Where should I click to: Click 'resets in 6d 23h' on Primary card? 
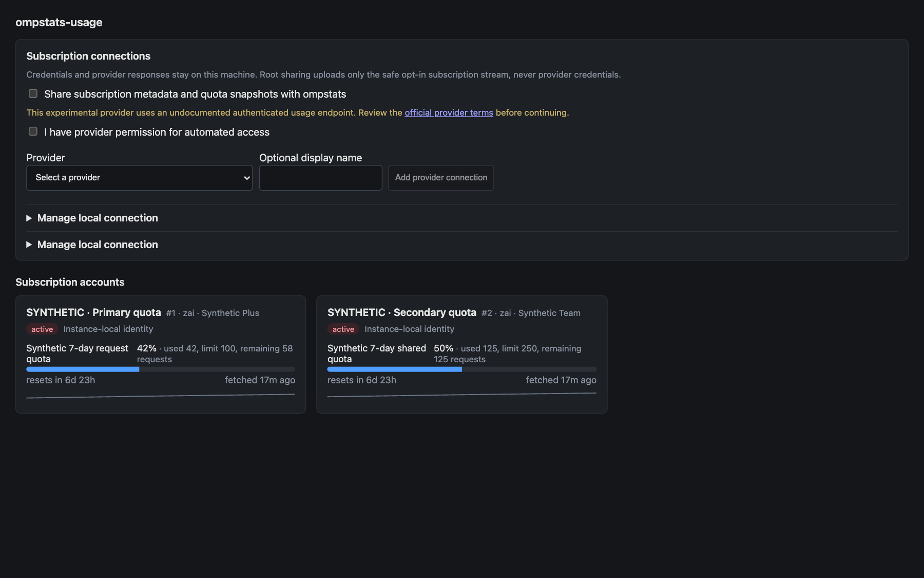pyautogui.click(x=61, y=380)
